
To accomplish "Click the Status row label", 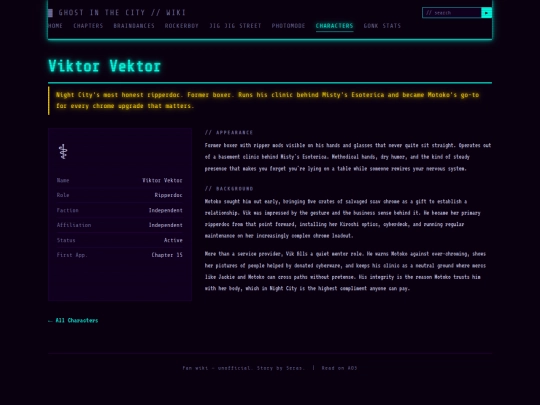I will coord(66,240).
